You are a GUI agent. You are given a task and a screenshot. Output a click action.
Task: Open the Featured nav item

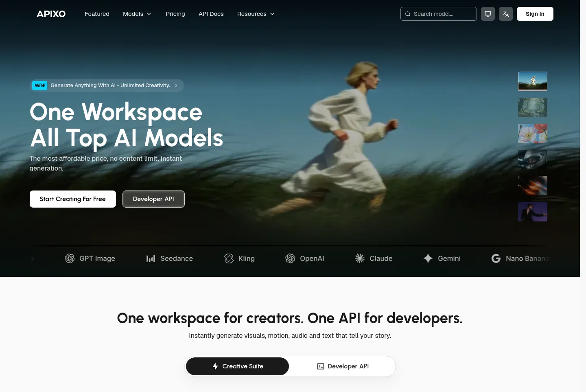pyautogui.click(x=97, y=14)
